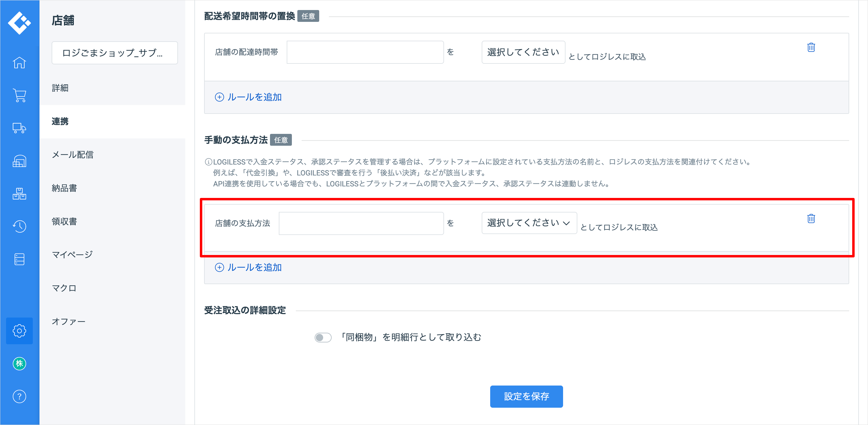868x425 pixels.
Task: Click the 店舗の支払方法 text field
Action: [361, 223]
